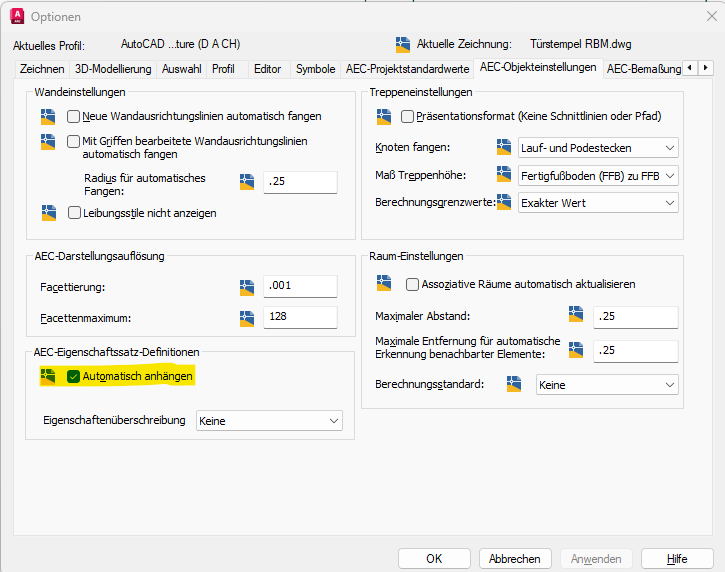Click drawing icon beside Radius für automatisches Fangen
725x572 pixels.
click(248, 182)
